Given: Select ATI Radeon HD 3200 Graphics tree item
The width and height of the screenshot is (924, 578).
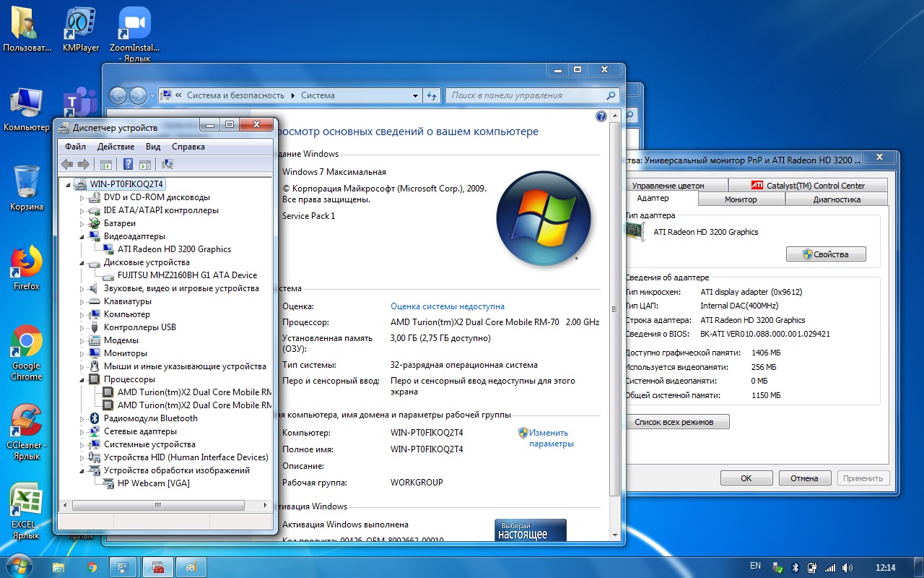Looking at the screenshot, I should pyautogui.click(x=174, y=249).
